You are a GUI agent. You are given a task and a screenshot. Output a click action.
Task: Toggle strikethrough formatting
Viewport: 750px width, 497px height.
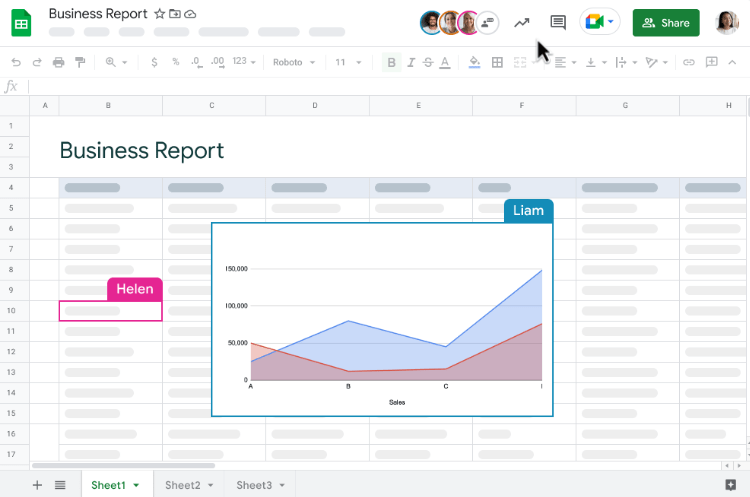tap(429, 62)
